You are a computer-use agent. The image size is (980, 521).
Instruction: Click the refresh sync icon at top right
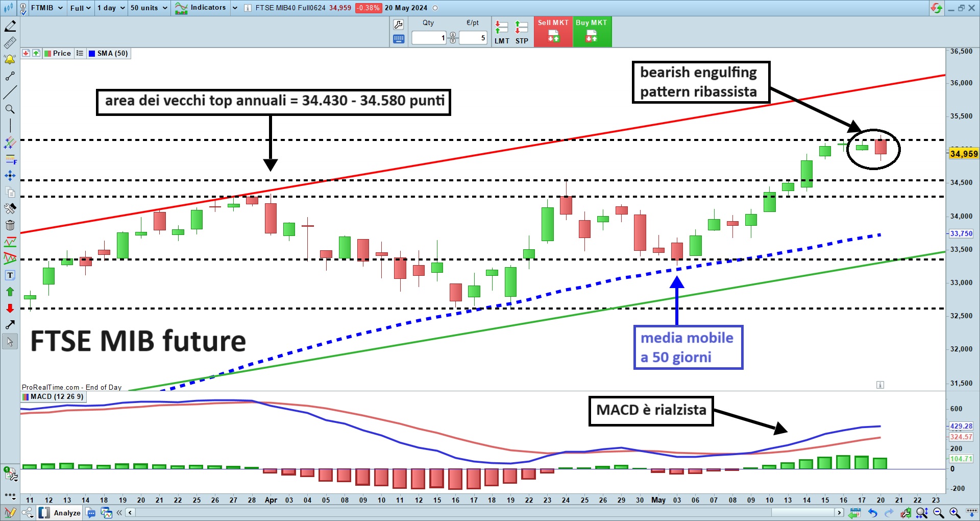tap(936, 8)
